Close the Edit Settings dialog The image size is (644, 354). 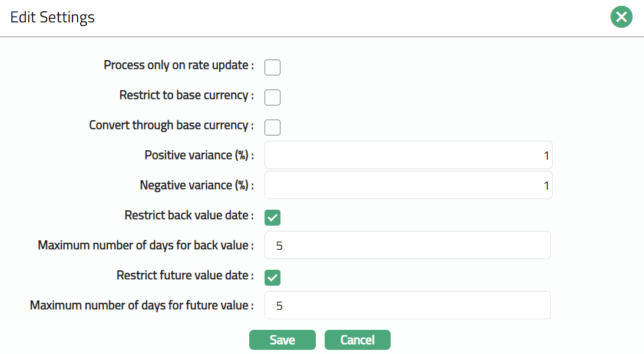(x=621, y=17)
